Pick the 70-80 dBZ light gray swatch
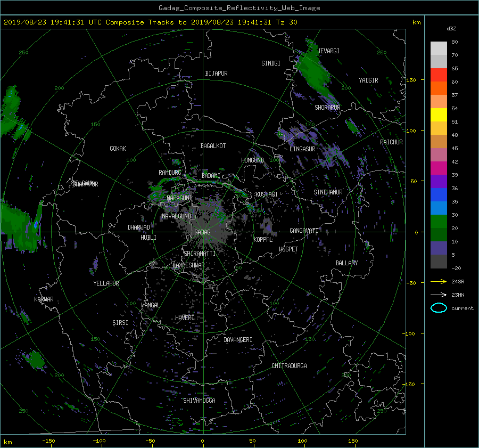Viewport: 479px width, 448px height. pyautogui.click(x=439, y=48)
